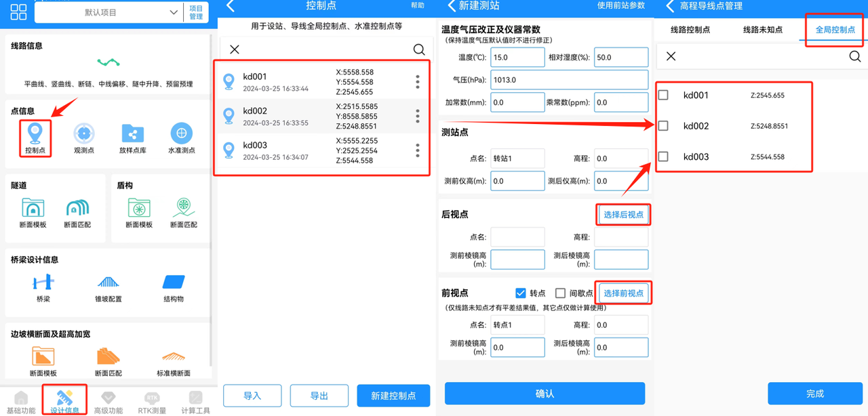Open the 锥坡配置 cone slope icon

click(x=108, y=283)
